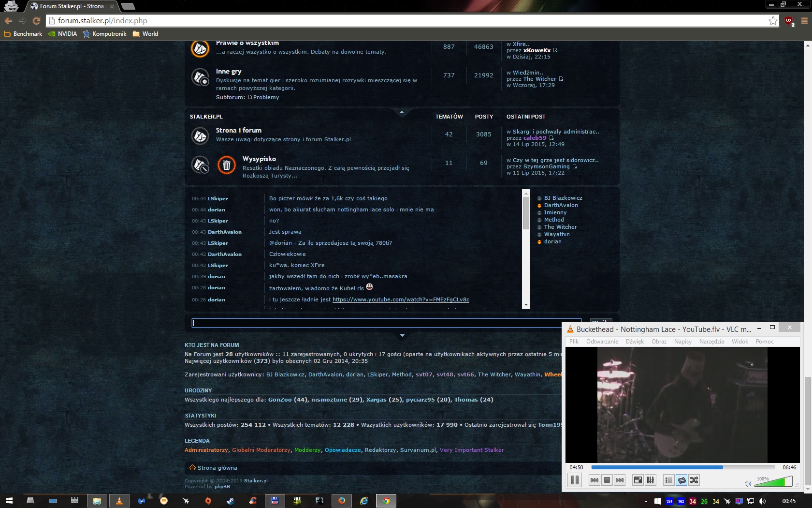The image size is (812, 508).
Task: Open Internet Explorer from the taskbar
Action: (364, 501)
